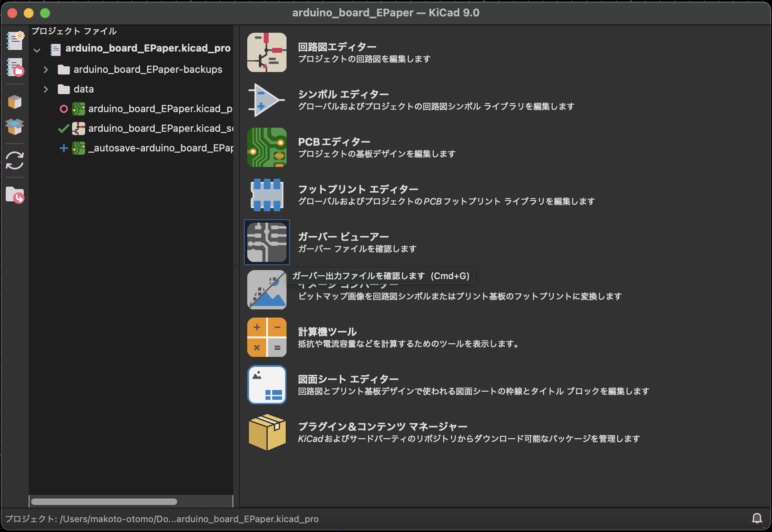Open the PCB Editor (PCBエディター) icon

click(266, 147)
